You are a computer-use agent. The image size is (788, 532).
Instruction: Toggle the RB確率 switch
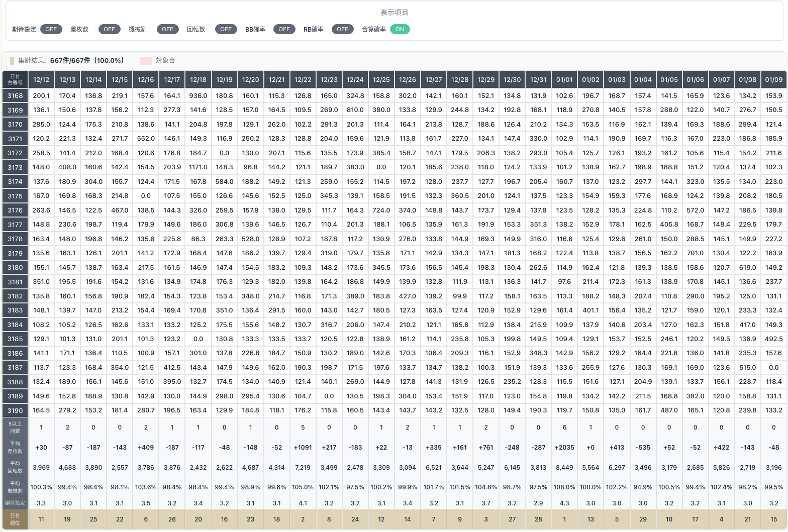point(342,29)
